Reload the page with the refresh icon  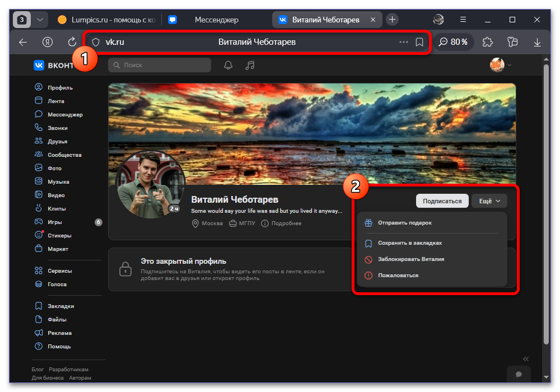(72, 42)
